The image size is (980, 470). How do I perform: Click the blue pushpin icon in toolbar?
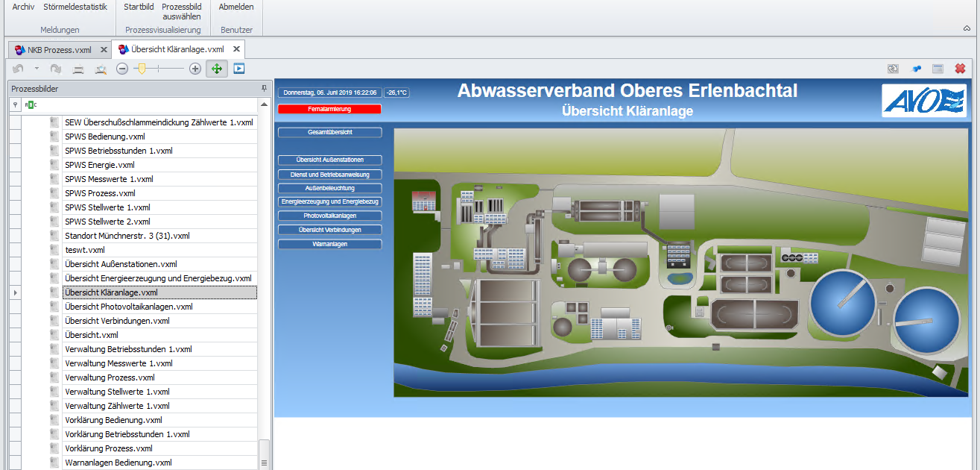[916, 69]
